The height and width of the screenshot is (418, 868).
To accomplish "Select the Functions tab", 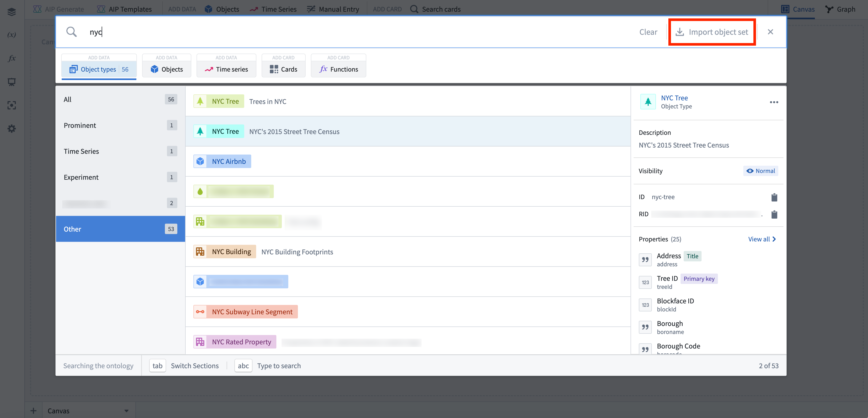I will (x=338, y=69).
